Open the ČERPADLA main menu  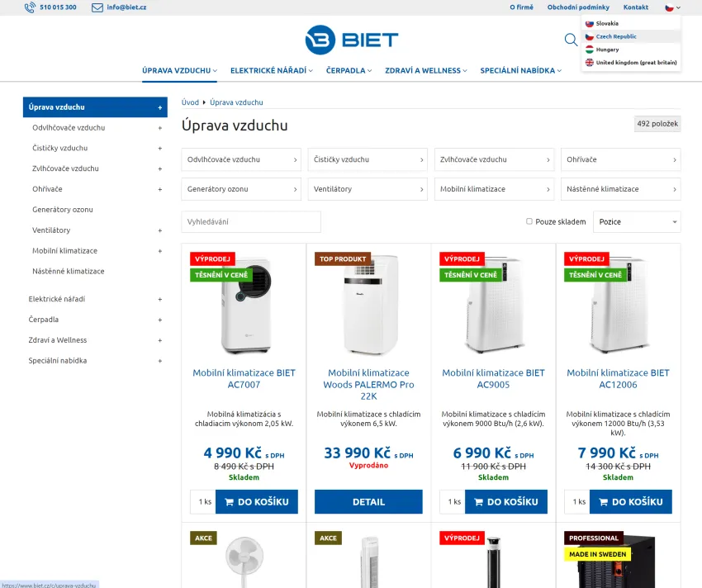(x=349, y=71)
